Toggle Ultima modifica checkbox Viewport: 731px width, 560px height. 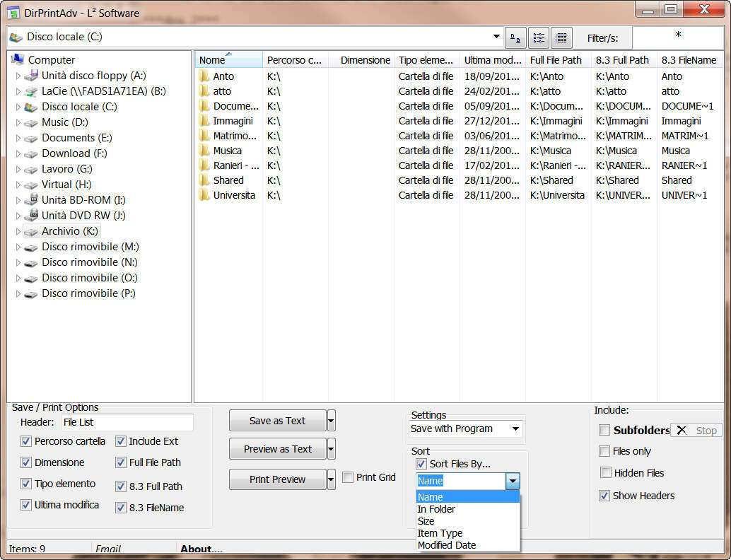26,505
